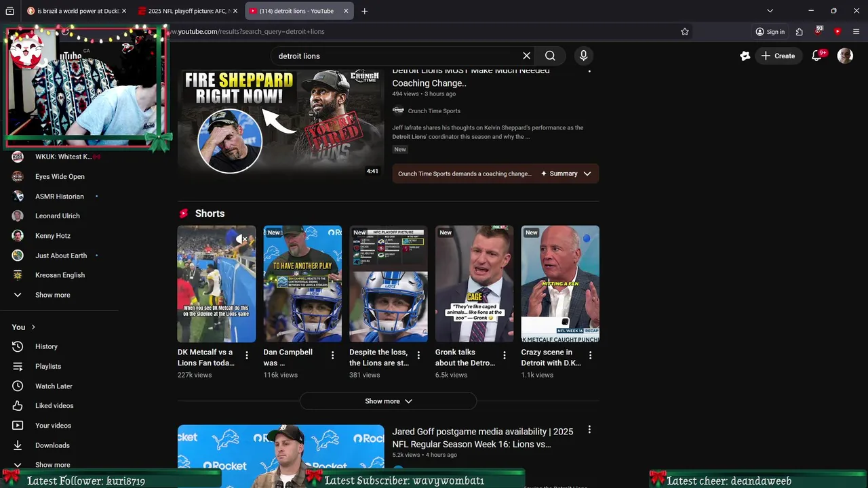Open browser extensions puzzle icon

800,31
